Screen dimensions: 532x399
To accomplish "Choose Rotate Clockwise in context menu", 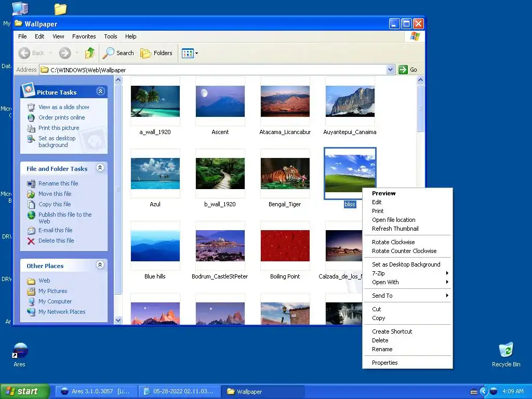I will [407, 242].
